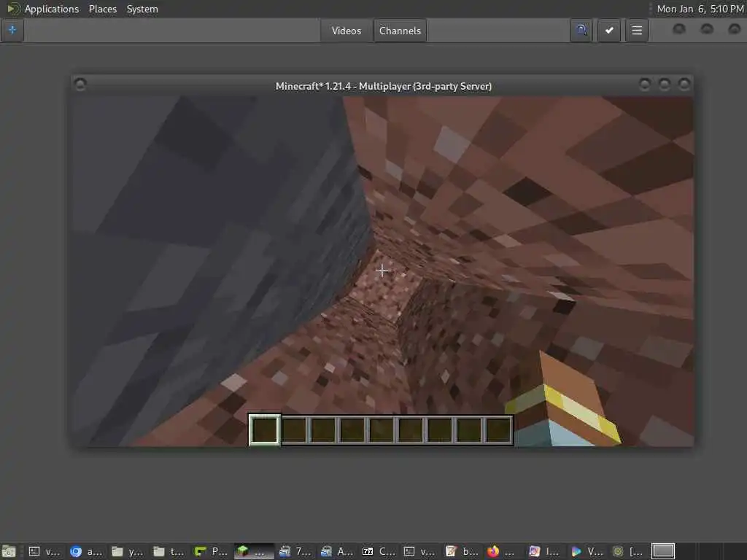The height and width of the screenshot is (560, 747).
Task: Open the folder taskbar item labeled y...
Action: [x=127, y=551]
